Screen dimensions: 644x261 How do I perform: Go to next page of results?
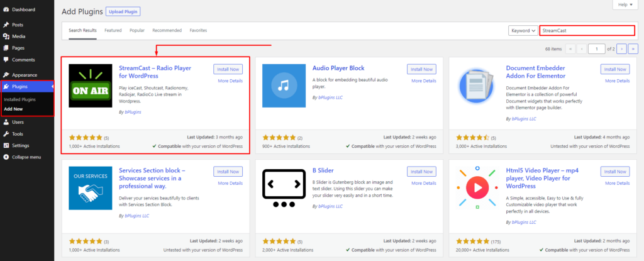coord(622,49)
